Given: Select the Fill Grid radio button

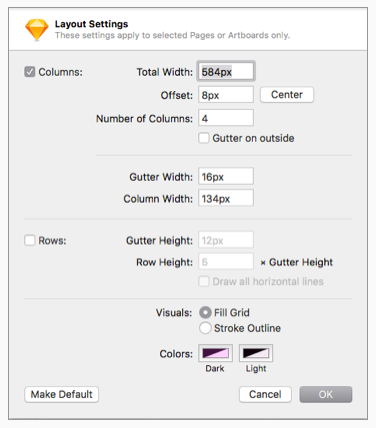Looking at the screenshot, I should (x=205, y=313).
